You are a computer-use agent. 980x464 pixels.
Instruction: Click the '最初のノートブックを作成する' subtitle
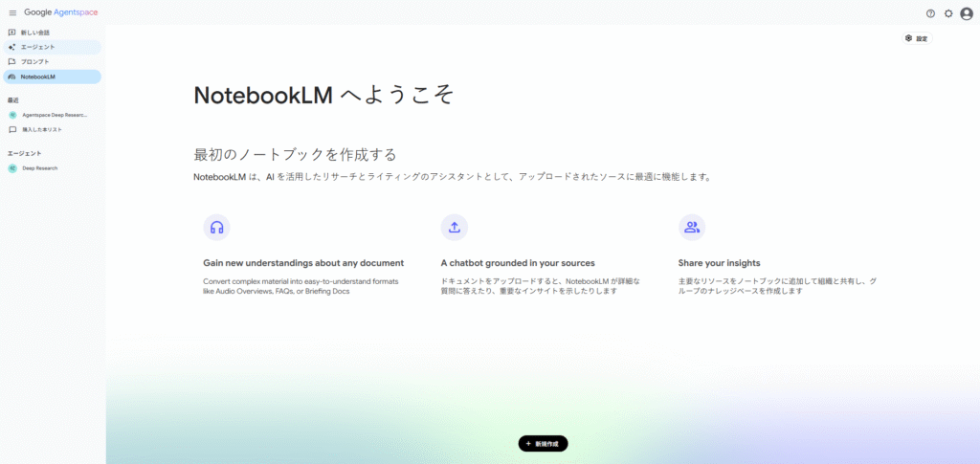(x=295, y=155)
